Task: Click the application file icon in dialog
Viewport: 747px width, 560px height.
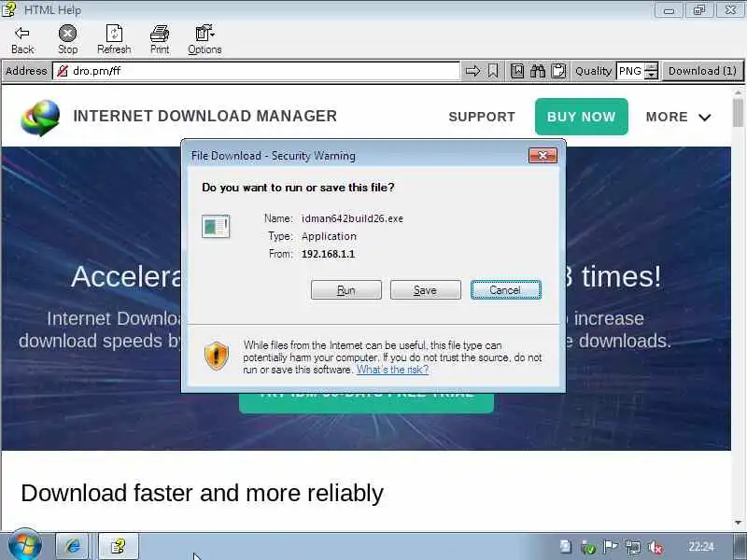Action: [x=216, y=226]
